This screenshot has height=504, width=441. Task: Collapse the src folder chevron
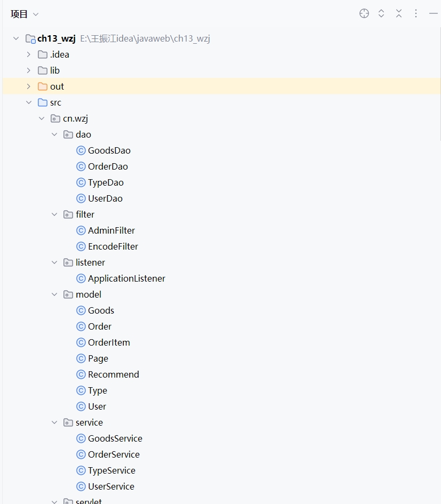point(29,102)
